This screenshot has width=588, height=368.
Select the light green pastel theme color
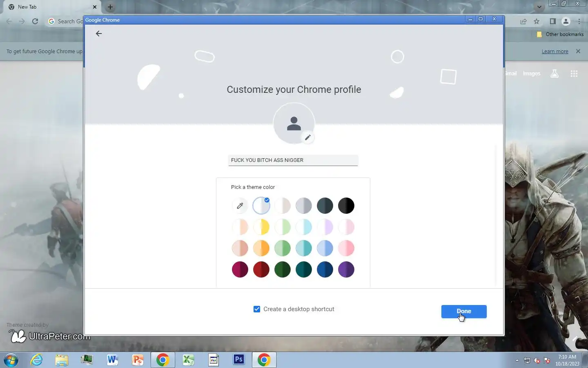click(283, 227)
